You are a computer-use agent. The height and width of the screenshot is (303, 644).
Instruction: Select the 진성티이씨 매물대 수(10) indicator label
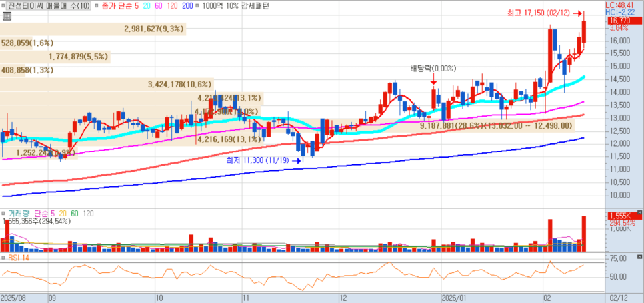tap(47, 7)
